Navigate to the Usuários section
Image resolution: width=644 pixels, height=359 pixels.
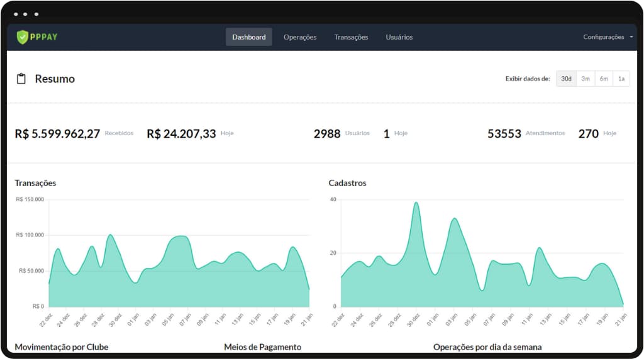tap(399, 37)
